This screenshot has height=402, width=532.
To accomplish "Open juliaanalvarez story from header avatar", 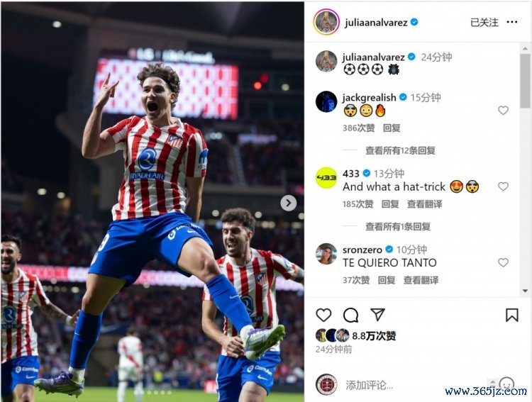I will [x=326, y=22].
